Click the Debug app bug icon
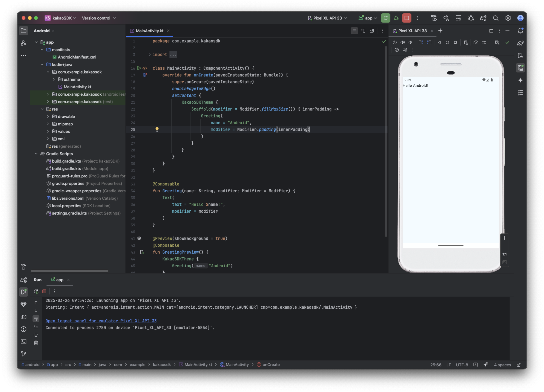544x392 pixels. pos(396,18)
